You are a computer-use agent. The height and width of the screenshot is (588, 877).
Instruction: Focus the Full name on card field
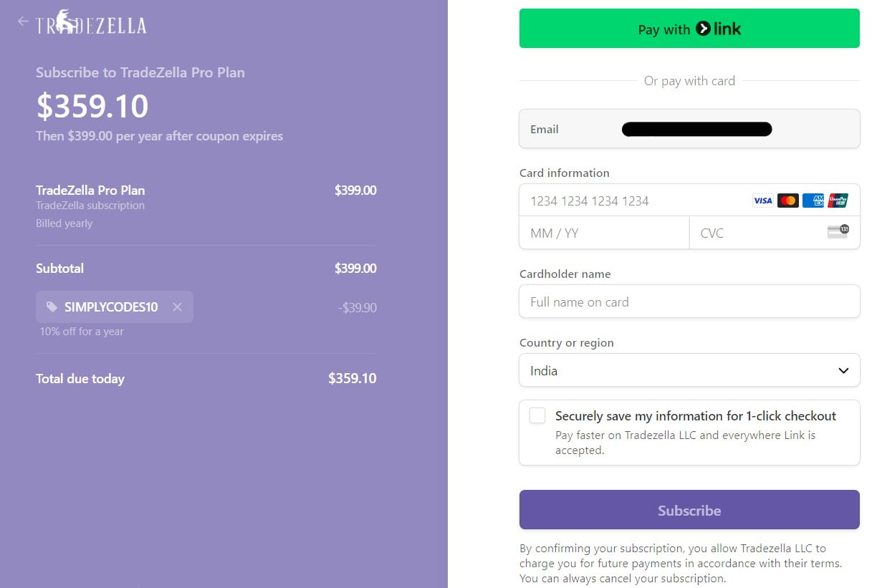[689, 302]
